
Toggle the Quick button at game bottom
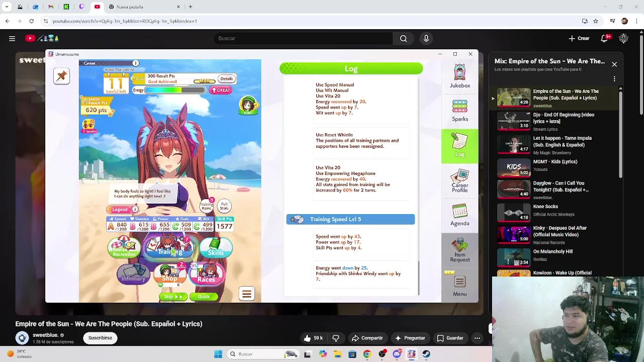pos(204,297)
